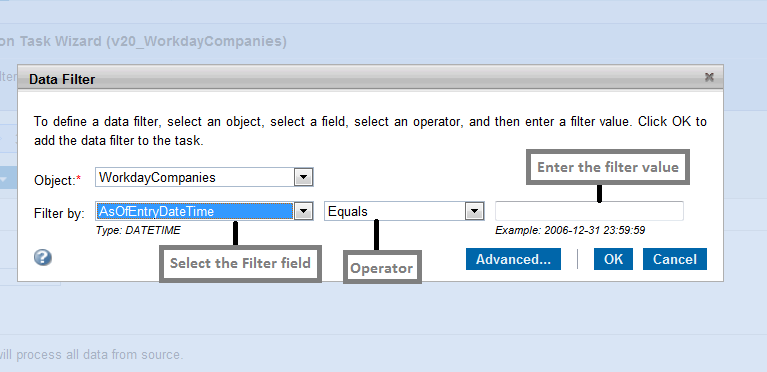
Task: Expand the Object dropdown arrow
Action: [x=303, y=177]
